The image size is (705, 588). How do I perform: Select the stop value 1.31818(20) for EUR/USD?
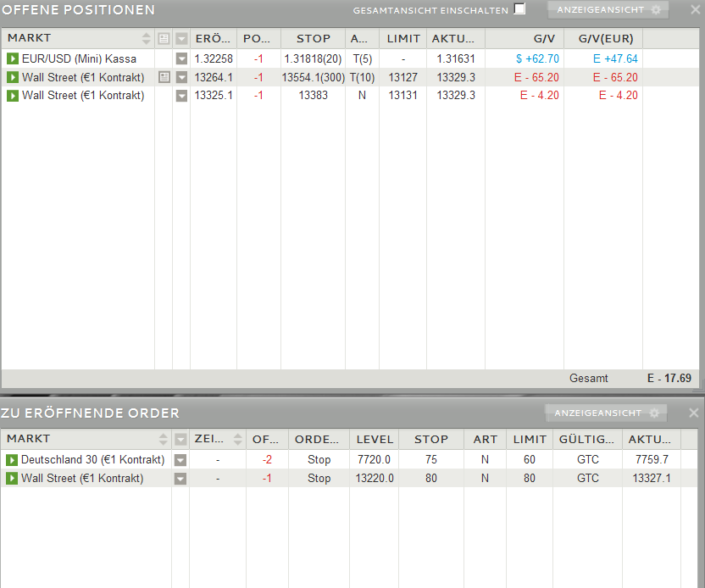[313, 58]
